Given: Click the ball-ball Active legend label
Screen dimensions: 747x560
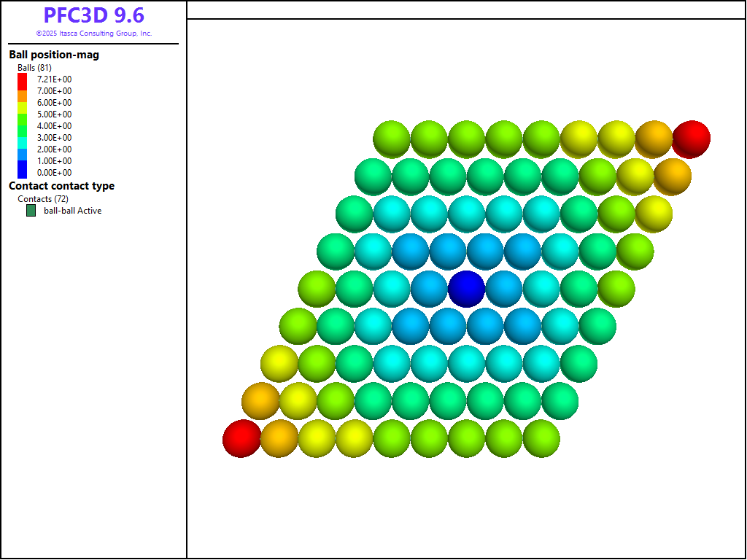Looking at the screenshot, I should click(x=72, y=211).
